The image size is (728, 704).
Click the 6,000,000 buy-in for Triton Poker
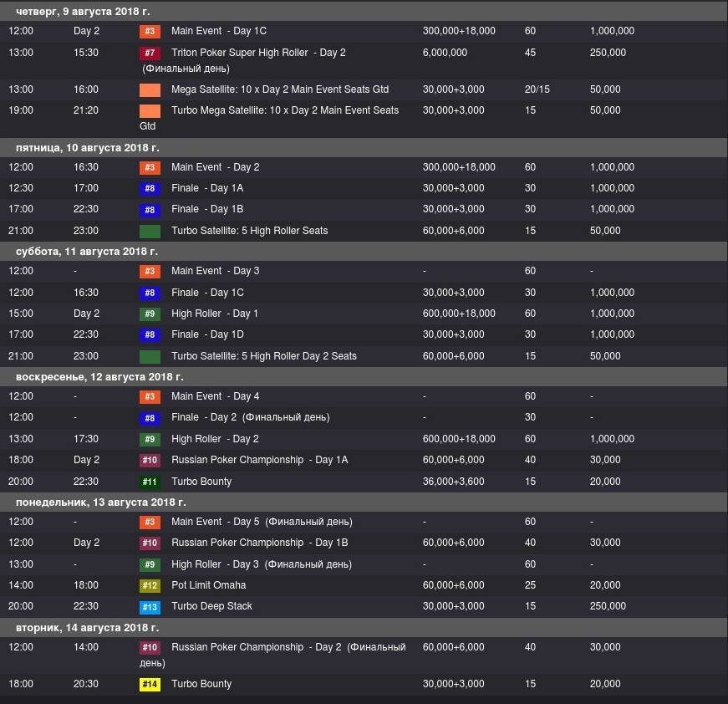pyautogui.click(x=446, y=53)
